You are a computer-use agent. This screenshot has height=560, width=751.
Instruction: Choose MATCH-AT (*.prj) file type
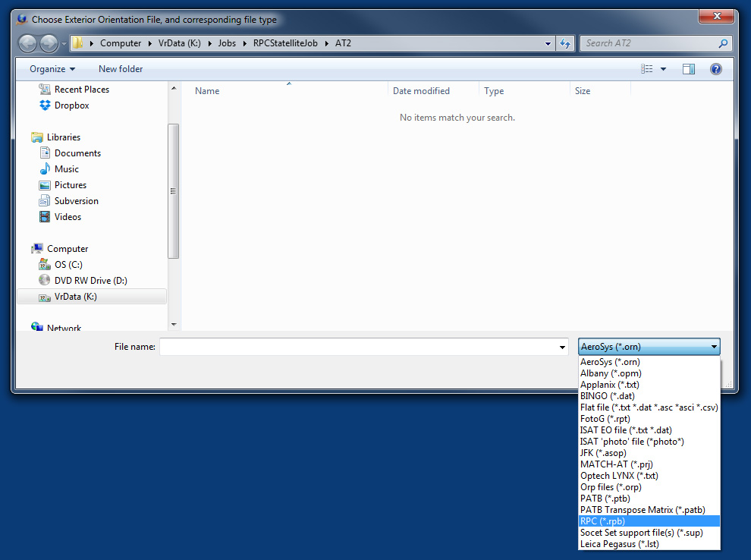tap(649, 464)
